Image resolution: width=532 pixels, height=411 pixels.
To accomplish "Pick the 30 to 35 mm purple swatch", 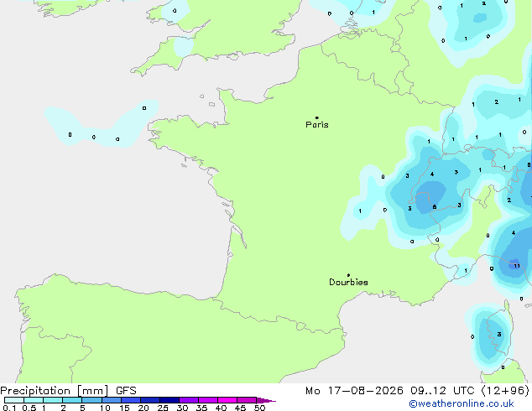I will pyautogui.click(x=188, y=400).
